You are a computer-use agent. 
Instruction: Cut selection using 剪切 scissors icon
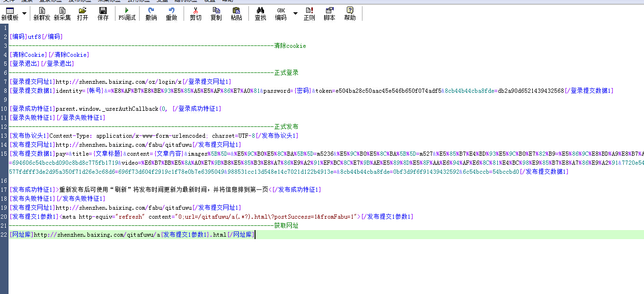195,14
